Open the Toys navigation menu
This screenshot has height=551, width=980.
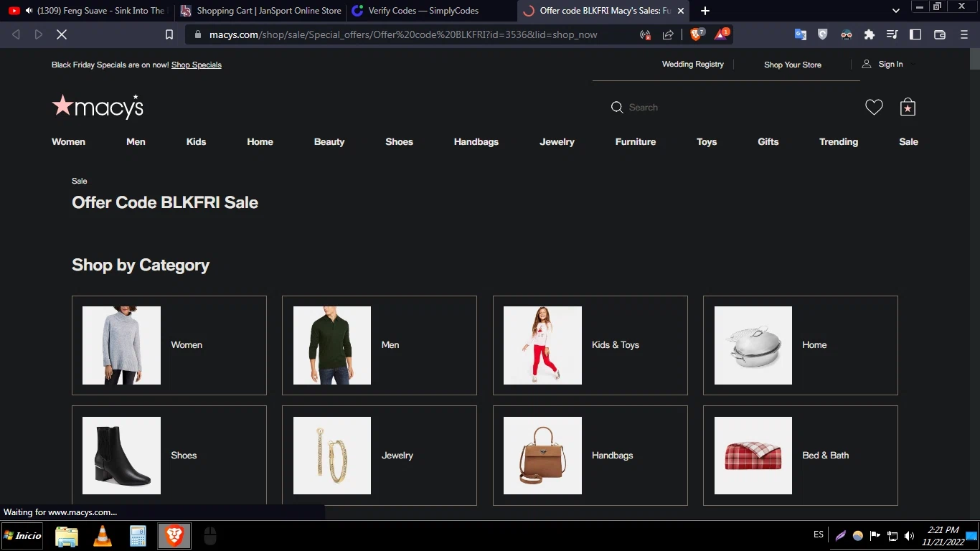click(x=707, y=142)
